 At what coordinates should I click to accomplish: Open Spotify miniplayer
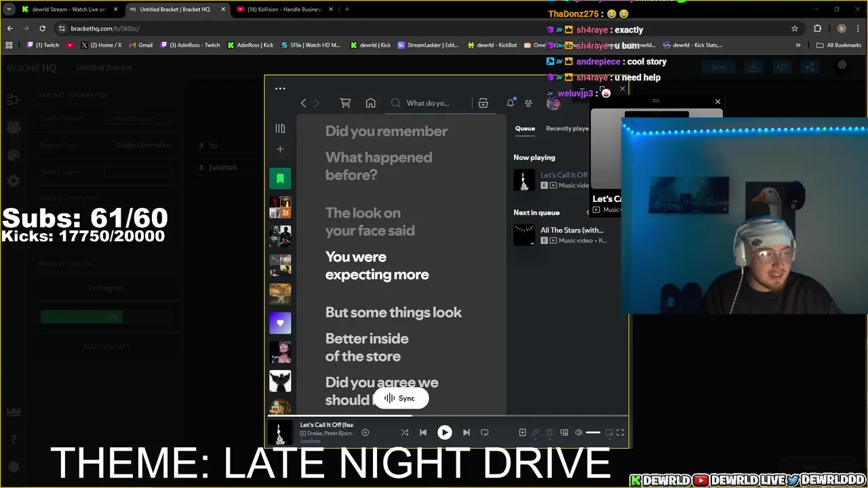coord(609,432)
